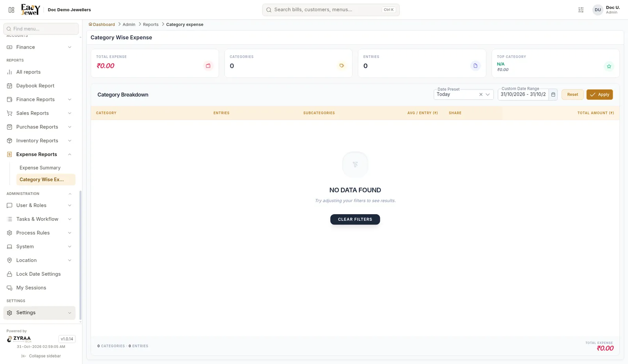Click the Clear Filters button

coord(355,219)
